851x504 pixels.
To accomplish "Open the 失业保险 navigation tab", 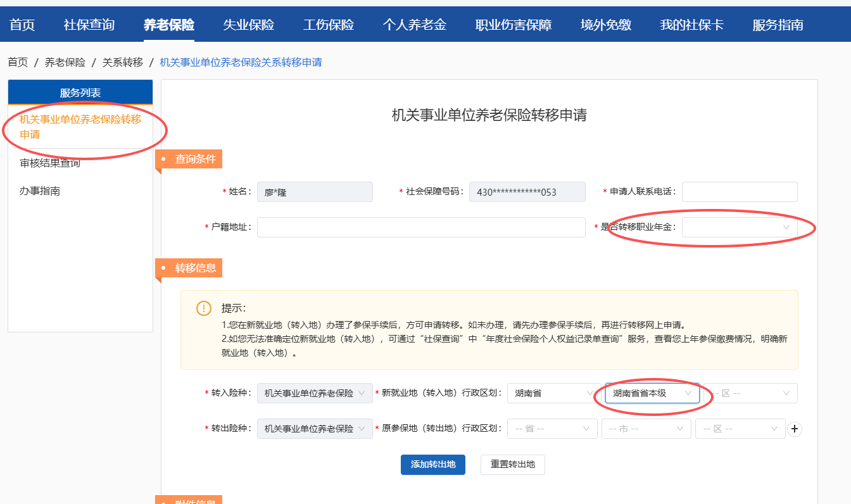I will click(x=249, y=25).
